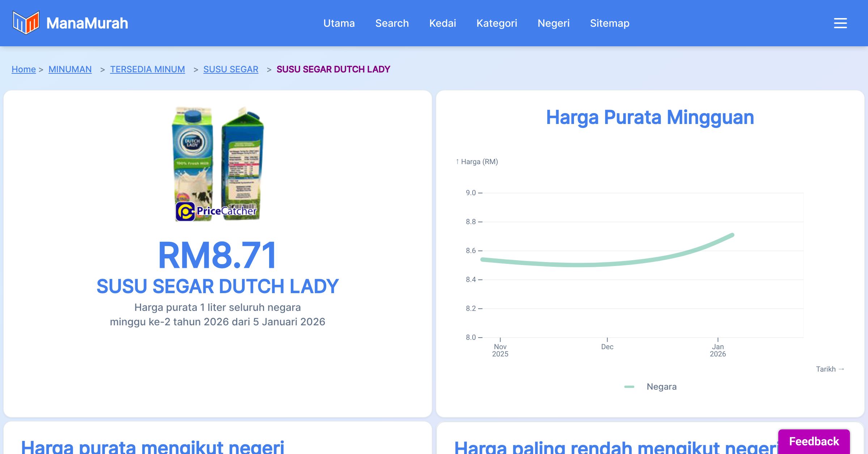Open the Sitemap page
Screen dimensions: 868x454
point(609,23)
